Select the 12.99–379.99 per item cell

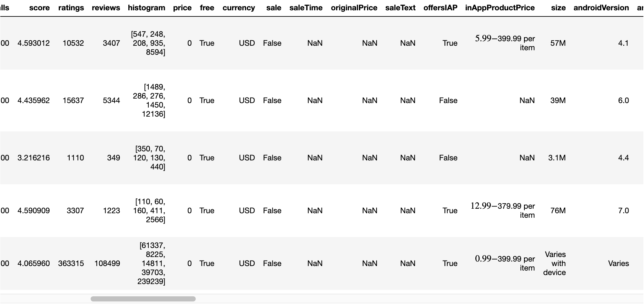tap(502, 211)
